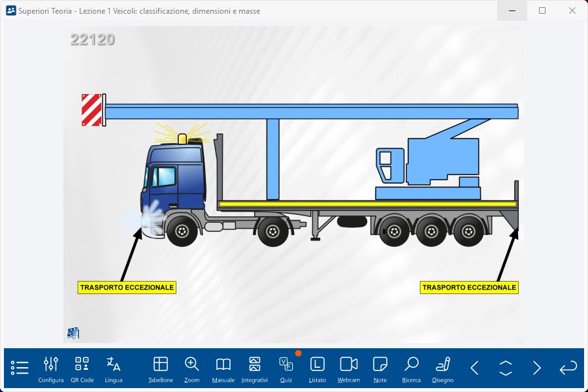Image resolution: width=588 pixels, height=392 pixels.
Task: Open Configura settings
Action: point(51,368)
